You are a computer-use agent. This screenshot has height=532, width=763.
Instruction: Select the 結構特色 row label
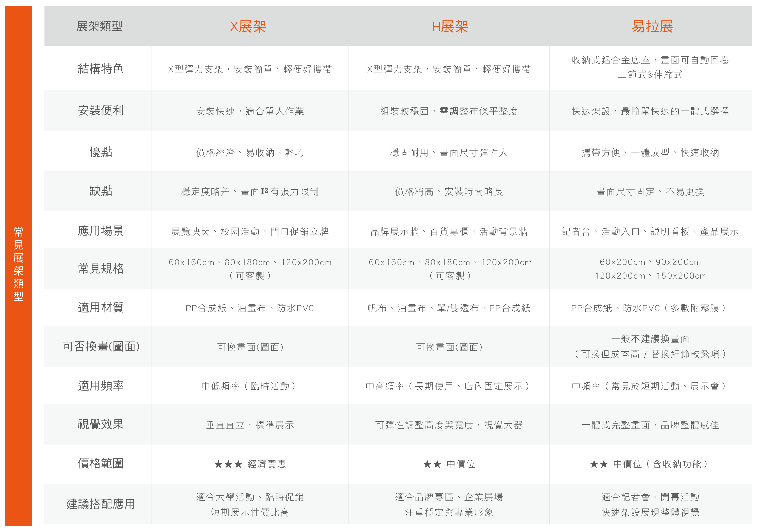(x=100, y=69)
